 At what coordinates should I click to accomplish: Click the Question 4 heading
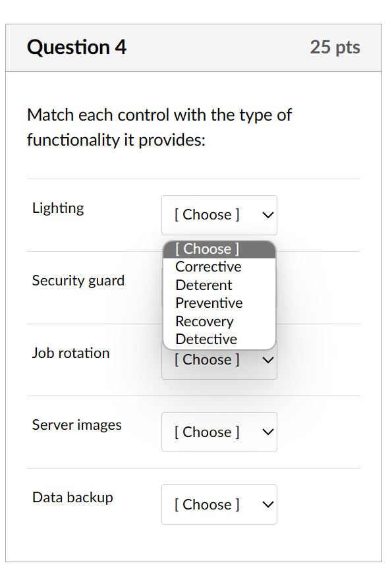tap(78, 47)
